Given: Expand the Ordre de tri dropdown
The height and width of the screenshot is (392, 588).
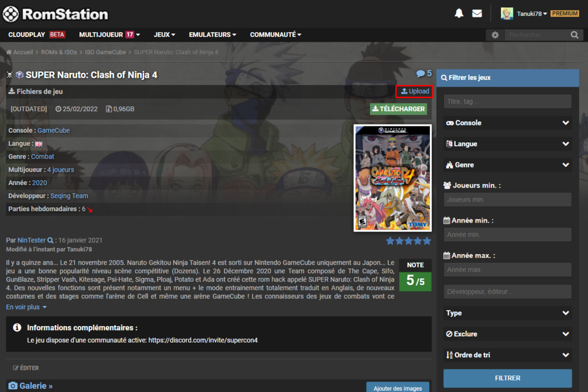Looking at the screenshot, I should (507, 355).
